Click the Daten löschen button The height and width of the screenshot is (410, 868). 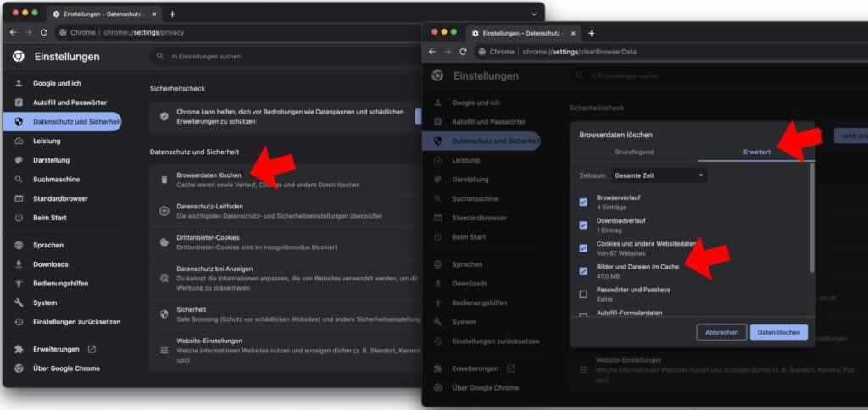(778, 333)
